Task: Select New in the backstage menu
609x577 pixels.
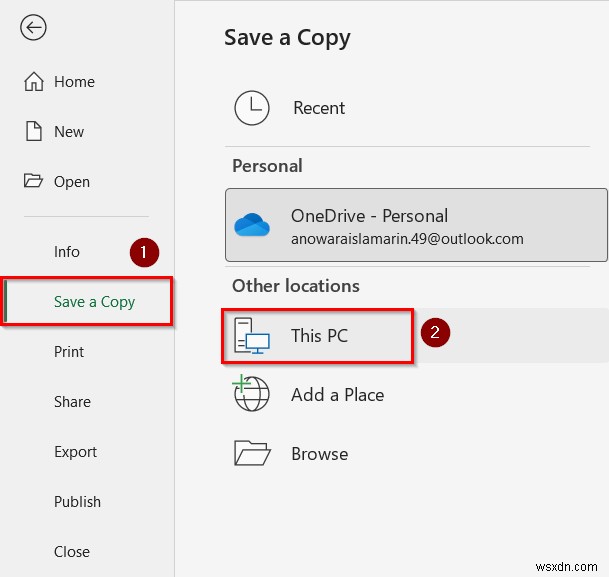Action: click(x=69, y=132)
